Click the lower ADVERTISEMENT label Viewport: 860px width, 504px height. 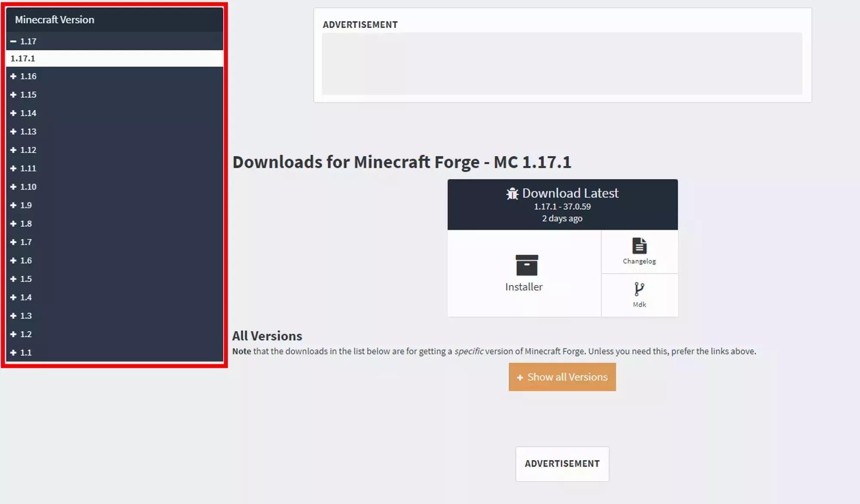click(x=562, y=464)
